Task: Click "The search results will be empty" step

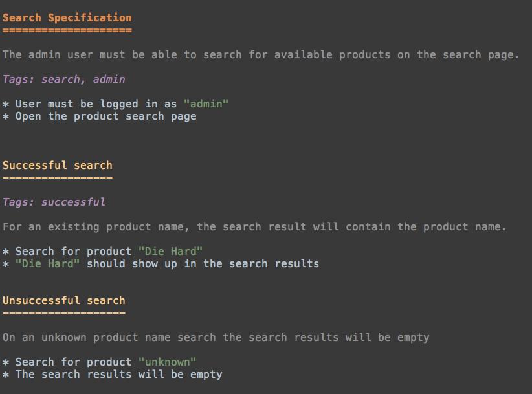Action: (x=118, y=374)
